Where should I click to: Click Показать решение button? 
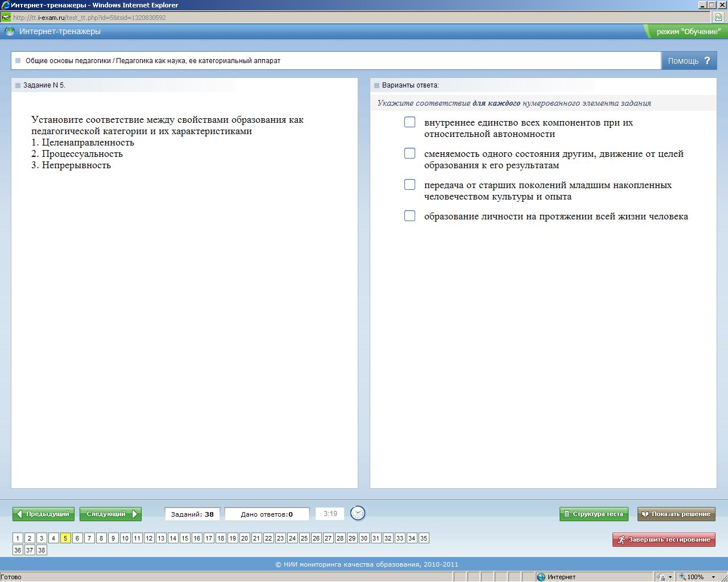tap(676, 514)
